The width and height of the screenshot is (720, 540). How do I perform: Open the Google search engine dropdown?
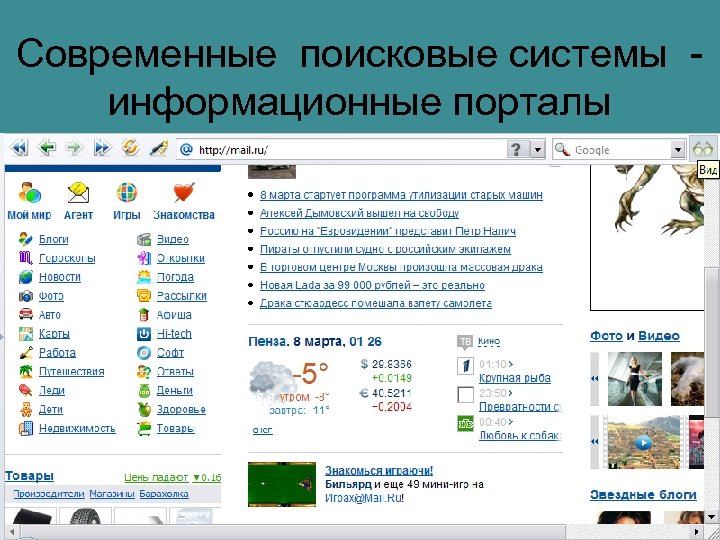point(677,149)
